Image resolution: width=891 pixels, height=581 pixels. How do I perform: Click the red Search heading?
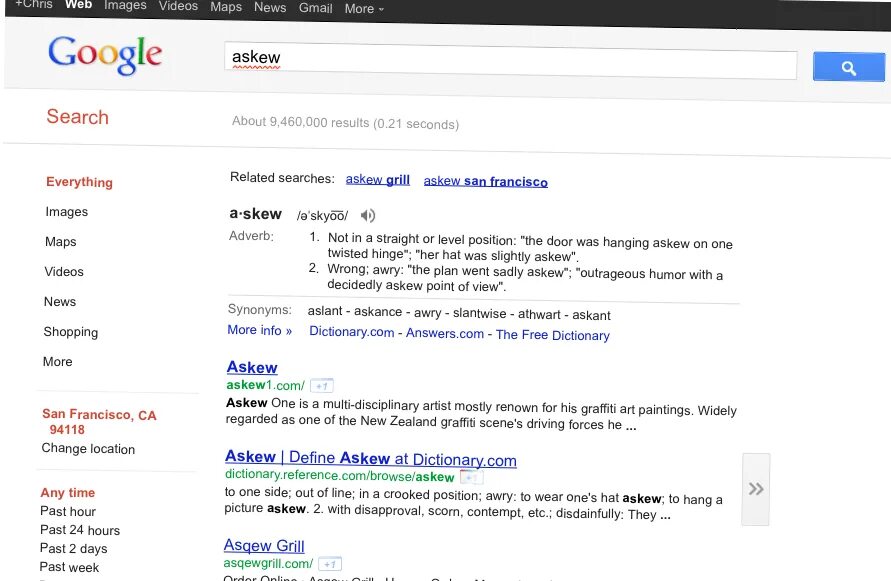pos(77,117)
